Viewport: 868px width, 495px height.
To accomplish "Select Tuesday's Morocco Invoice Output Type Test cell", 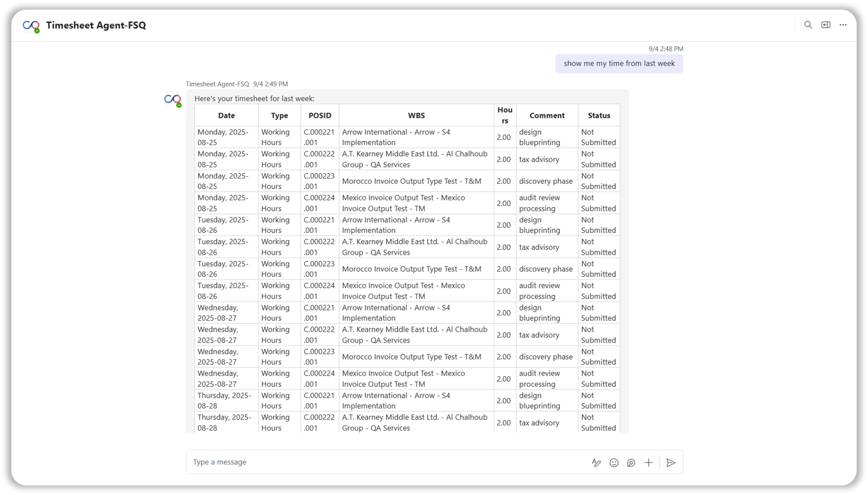I will tap(416, 269).
